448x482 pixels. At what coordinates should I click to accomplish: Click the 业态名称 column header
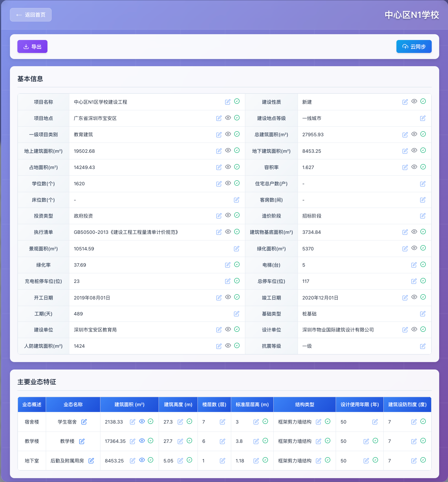pos(73,405)
